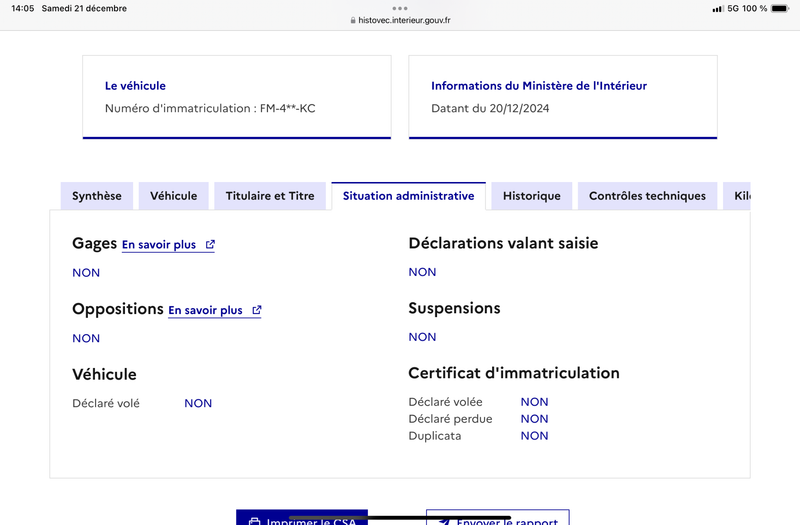
Task: Open the Synthèse tab
Action: point(96,196)
